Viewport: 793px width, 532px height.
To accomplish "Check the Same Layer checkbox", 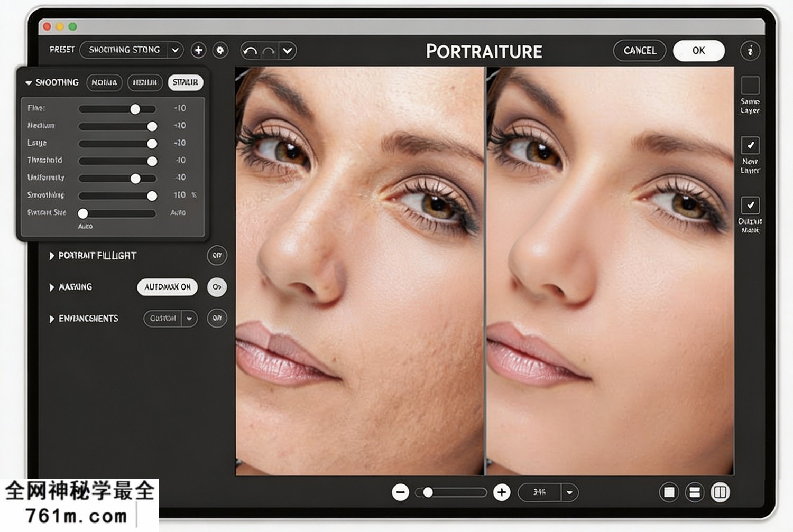I will (750, 86).
